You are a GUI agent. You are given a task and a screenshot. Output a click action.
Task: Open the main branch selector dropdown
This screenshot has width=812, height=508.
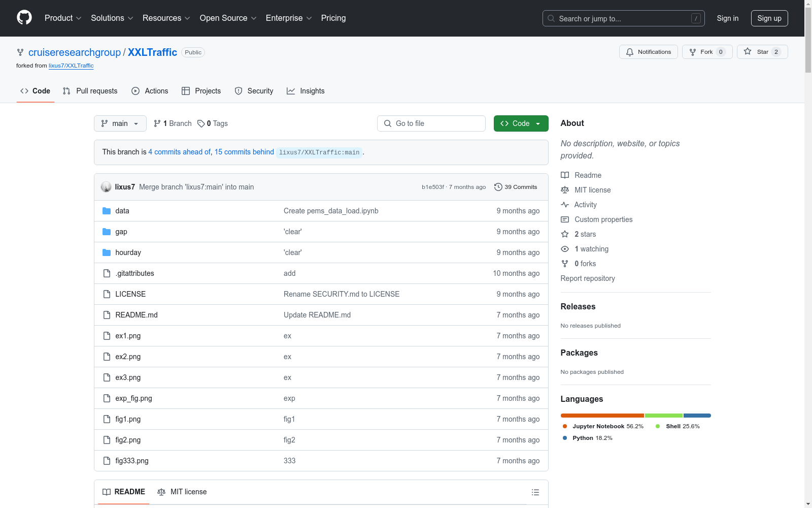[x=120, y=123]
